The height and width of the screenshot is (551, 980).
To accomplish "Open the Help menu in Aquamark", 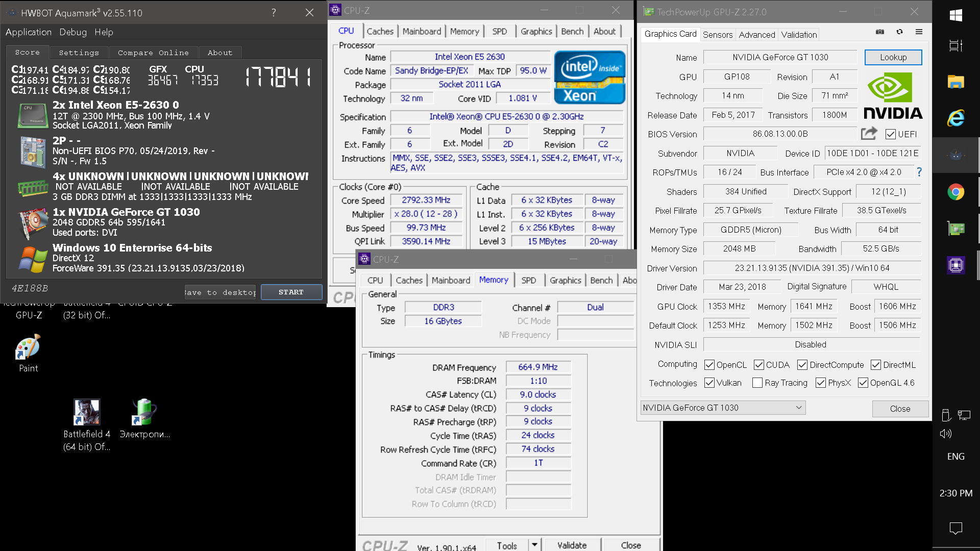I will tap(104, 32).
